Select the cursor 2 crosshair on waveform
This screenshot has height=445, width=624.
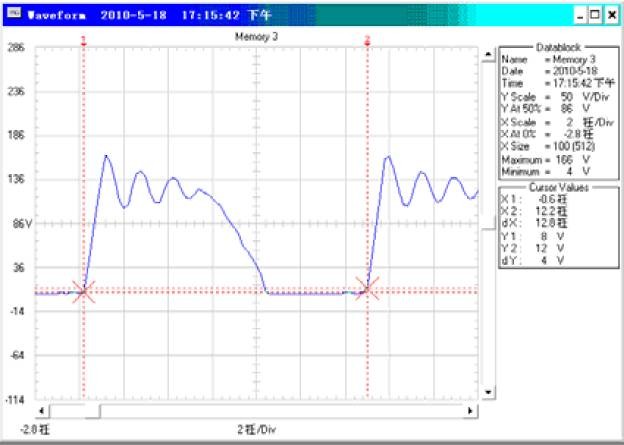click(367, 290)
